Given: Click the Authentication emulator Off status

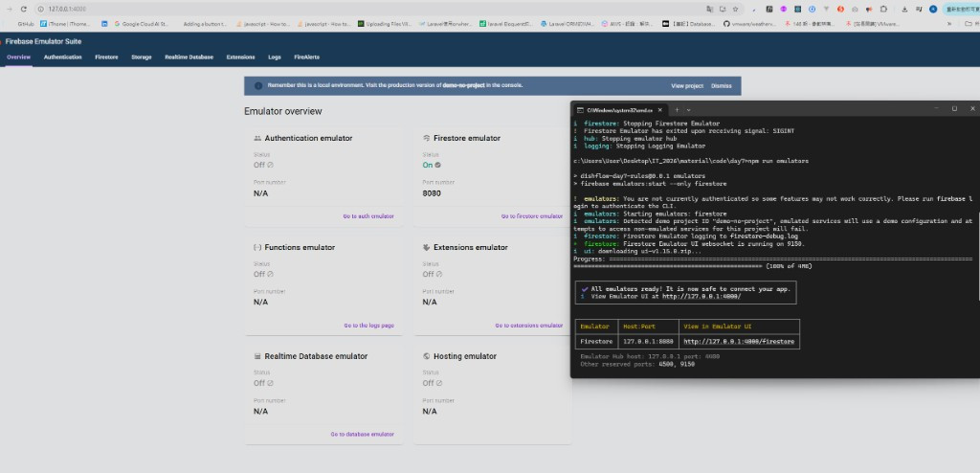Looking at the screenshot, I should click(263, 166).
